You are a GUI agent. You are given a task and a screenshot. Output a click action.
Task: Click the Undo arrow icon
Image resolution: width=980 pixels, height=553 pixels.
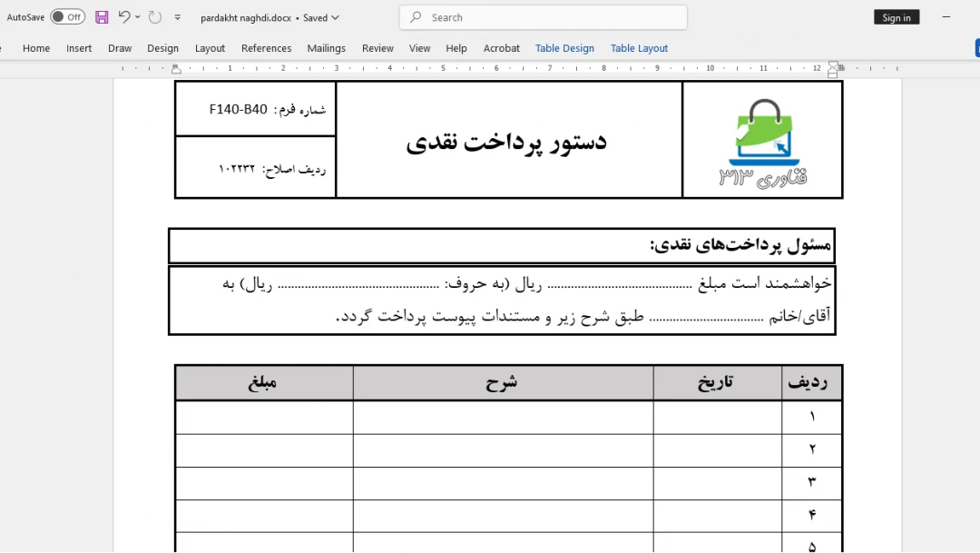click(124, 17)
